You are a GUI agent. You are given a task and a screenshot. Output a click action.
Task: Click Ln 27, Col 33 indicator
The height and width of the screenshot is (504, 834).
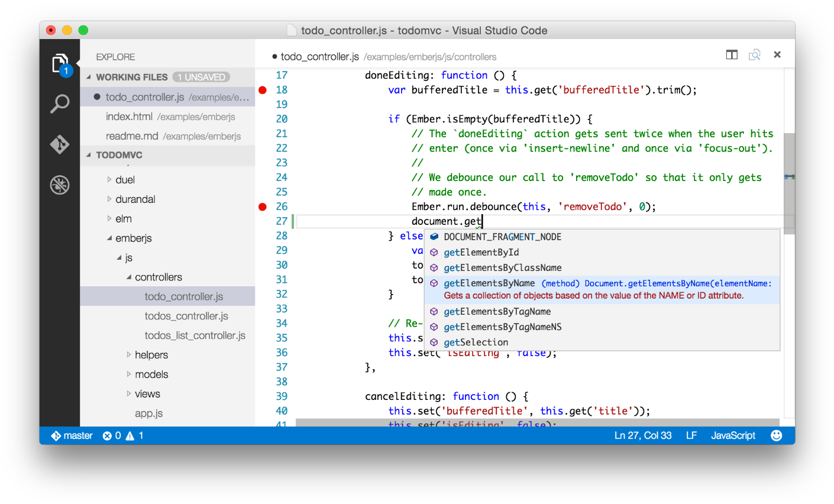click(643, 435)
